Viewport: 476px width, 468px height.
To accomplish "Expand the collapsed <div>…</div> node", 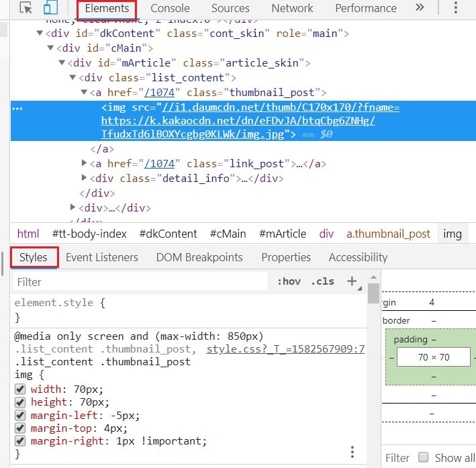I will click(73, 207).
